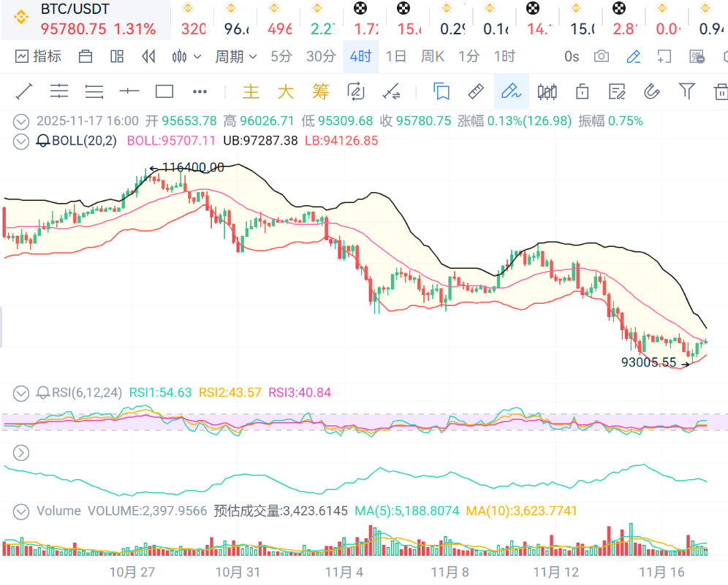The image size is (728, 585).
Task: Click the funnel filter icon
Action: coord(686,91)
